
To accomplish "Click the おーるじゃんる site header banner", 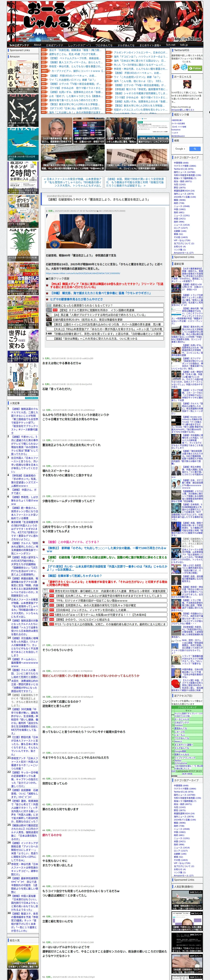I will 105,21.
